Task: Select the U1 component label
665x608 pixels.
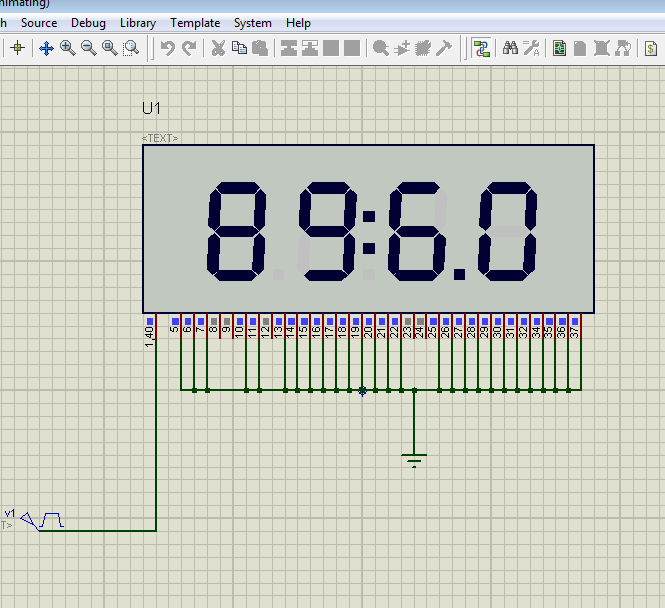Action: (151, 109)
